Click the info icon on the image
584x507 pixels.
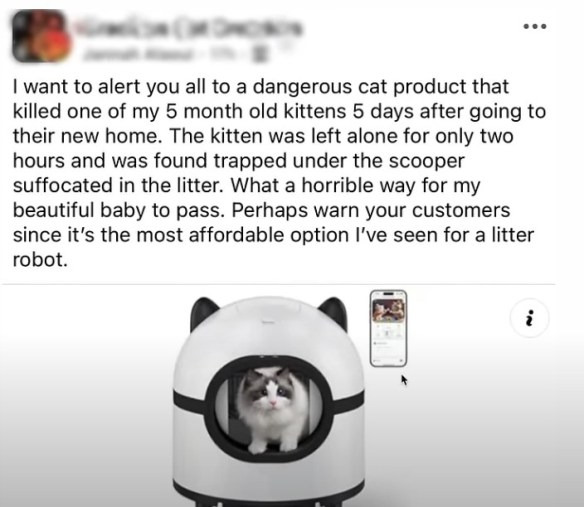tap(530, 318)
